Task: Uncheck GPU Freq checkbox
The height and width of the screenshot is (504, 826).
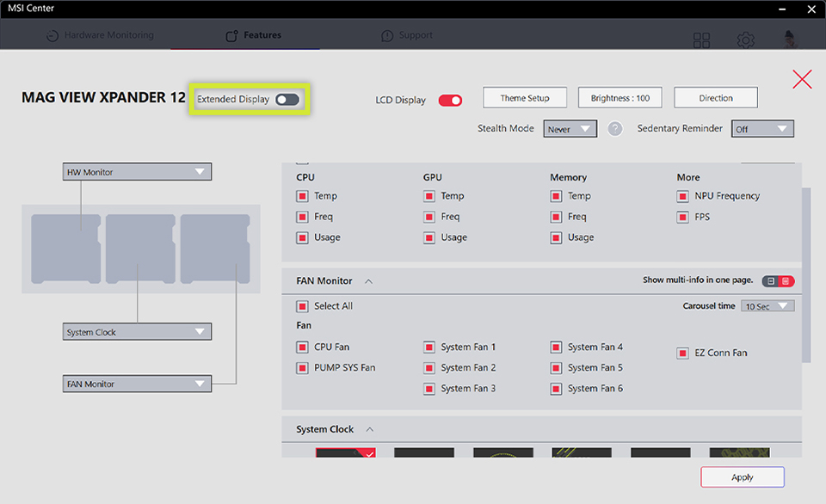Action: [428, 217]
